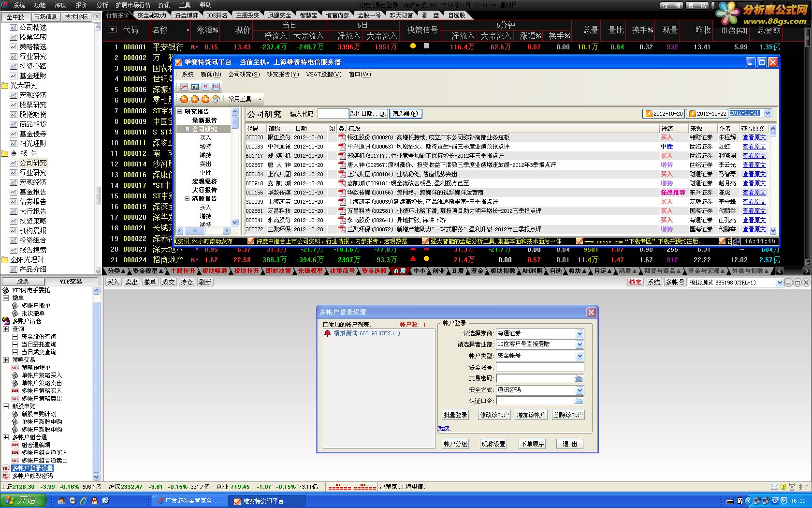Open 技术指标 tab at top left
This screenshot has height=508, width=812.
coord(76,16)
